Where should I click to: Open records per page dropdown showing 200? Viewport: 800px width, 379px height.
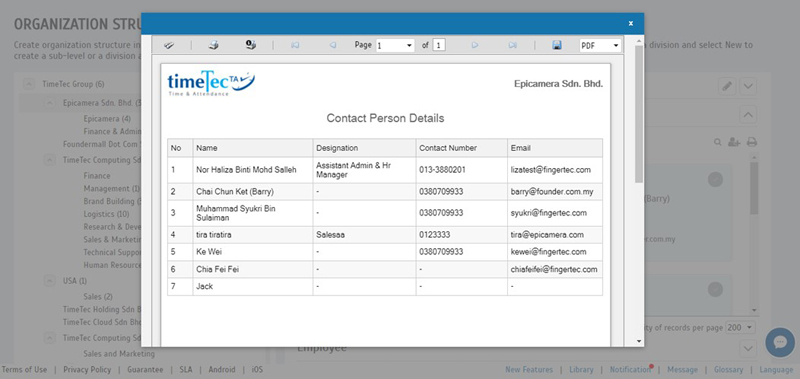pyautogui.click(x=740, y=327)
